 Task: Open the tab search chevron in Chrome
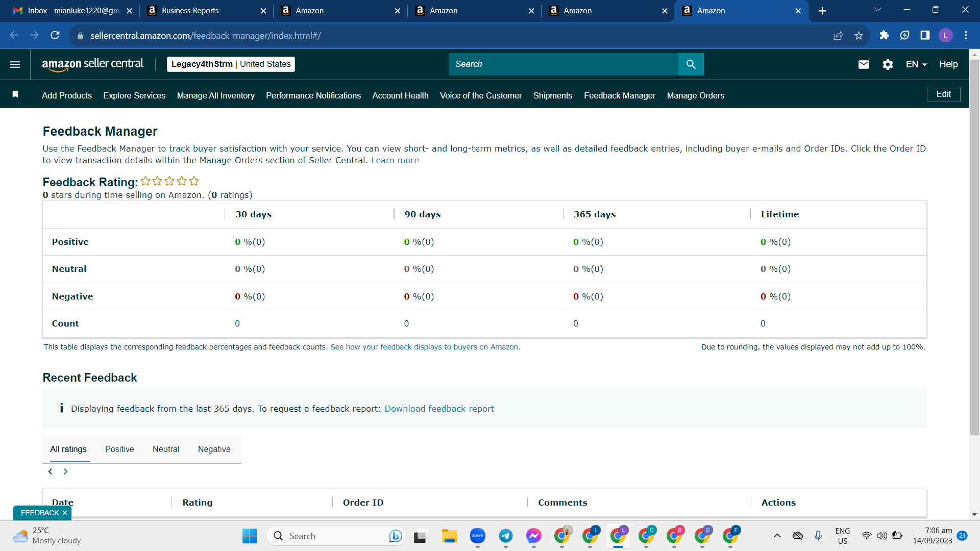pyautogui.click(x=877, y=10)
